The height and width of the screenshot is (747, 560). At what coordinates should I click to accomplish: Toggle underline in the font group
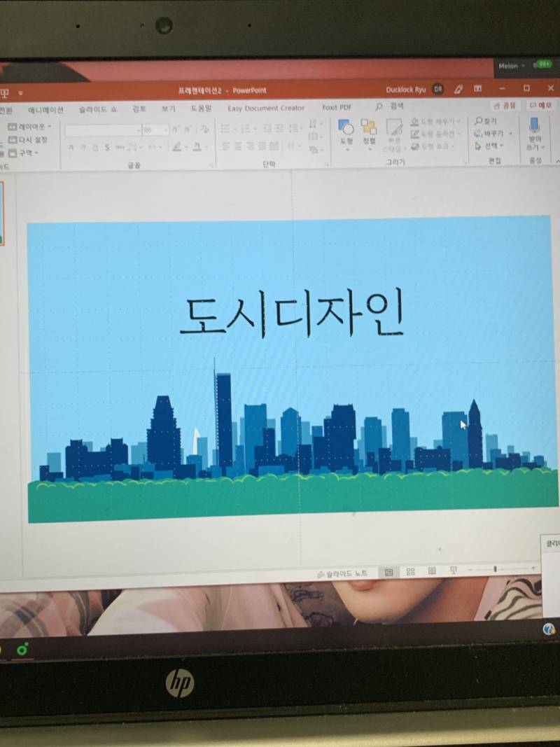[x=95, y=147]
